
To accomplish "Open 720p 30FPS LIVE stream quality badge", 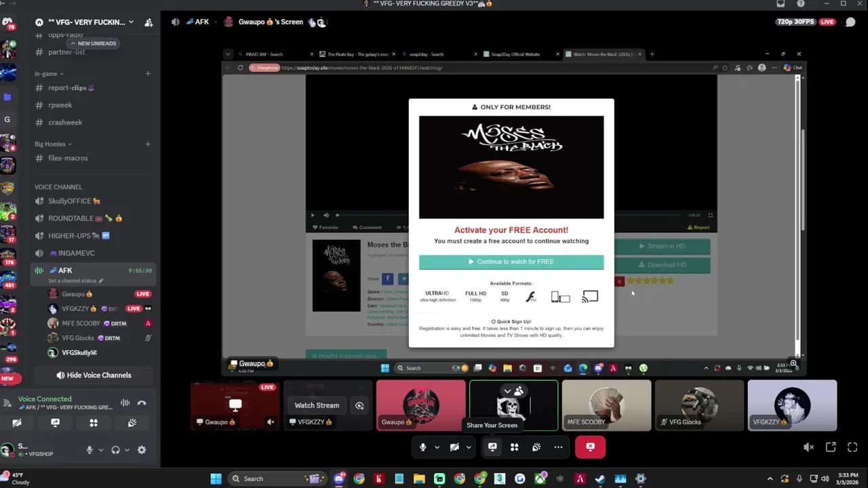I will 806,22.
